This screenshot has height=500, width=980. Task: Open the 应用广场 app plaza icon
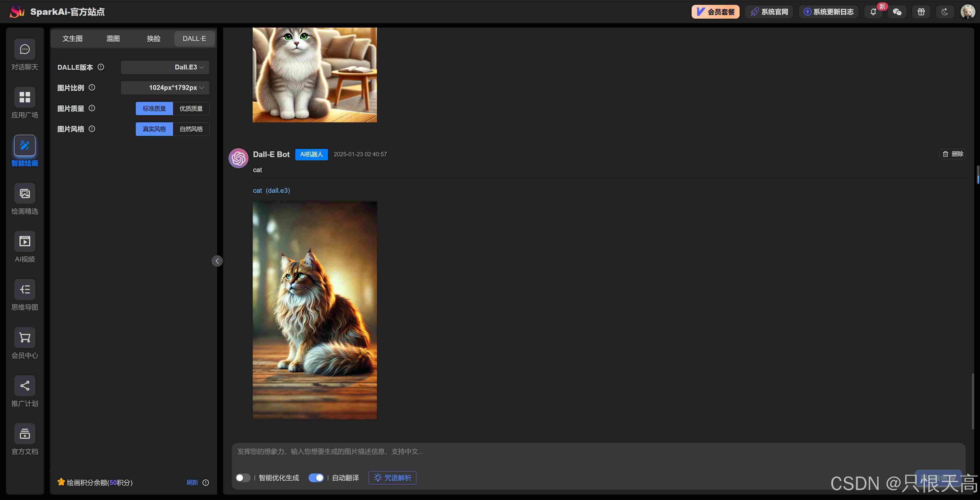(25, 98)
